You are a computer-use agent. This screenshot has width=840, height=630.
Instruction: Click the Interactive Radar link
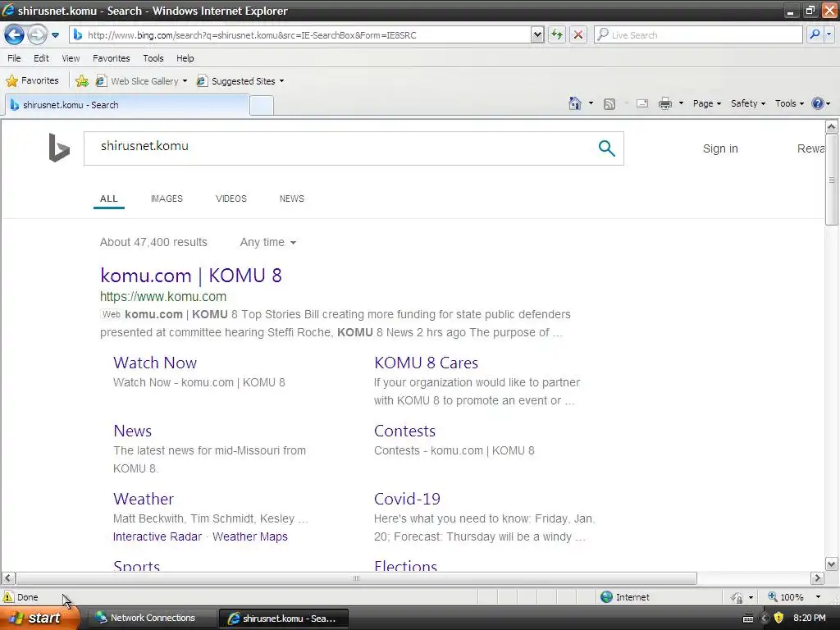[157, 536]
